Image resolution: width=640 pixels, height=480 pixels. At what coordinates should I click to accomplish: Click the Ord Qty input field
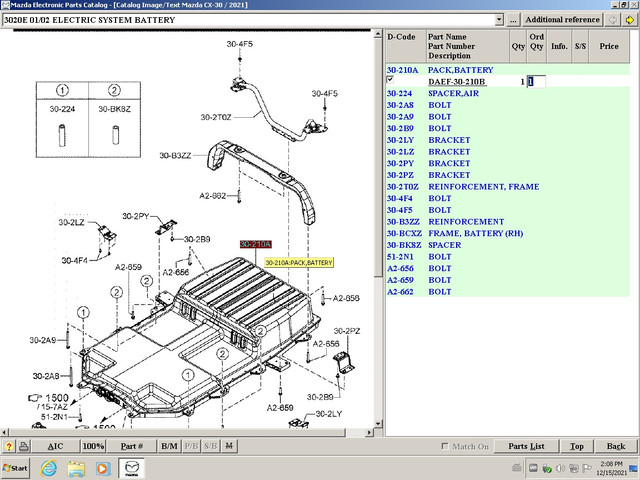(x=536, y=82)
